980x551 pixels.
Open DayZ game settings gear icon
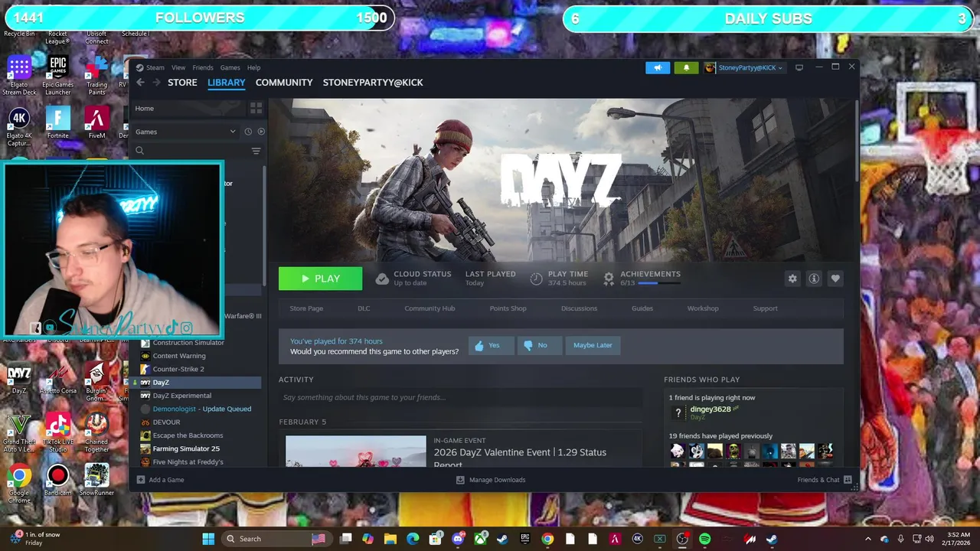792,279
